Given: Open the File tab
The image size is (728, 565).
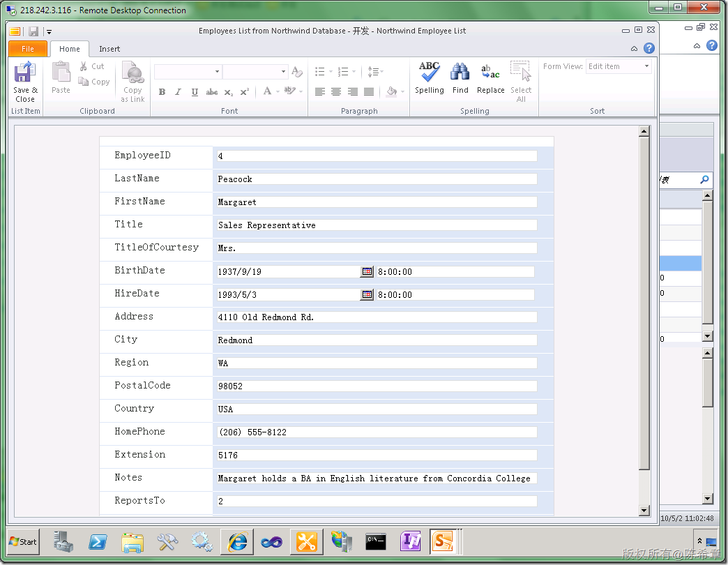Looking at the screenshot, I should [28, 49].
